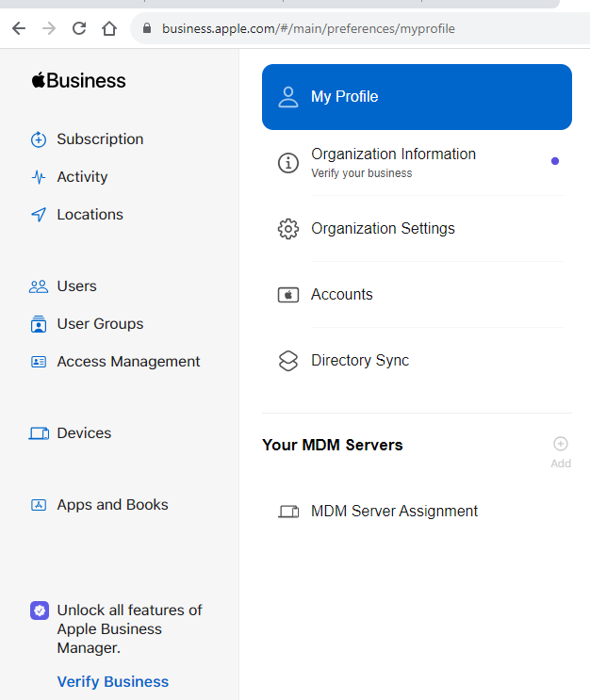
Task: Open the Activity pulse icon
Action: coord(39,177)
